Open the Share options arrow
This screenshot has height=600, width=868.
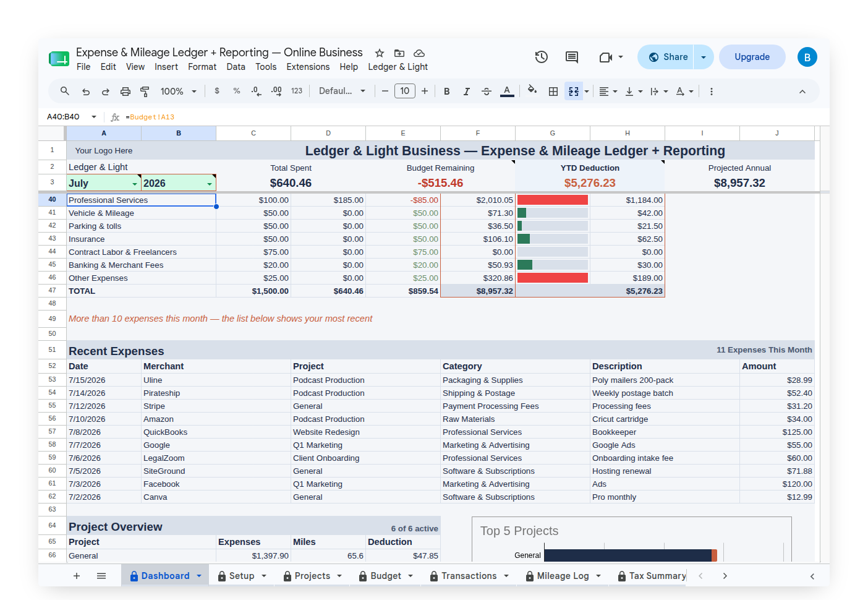point(704,57)
